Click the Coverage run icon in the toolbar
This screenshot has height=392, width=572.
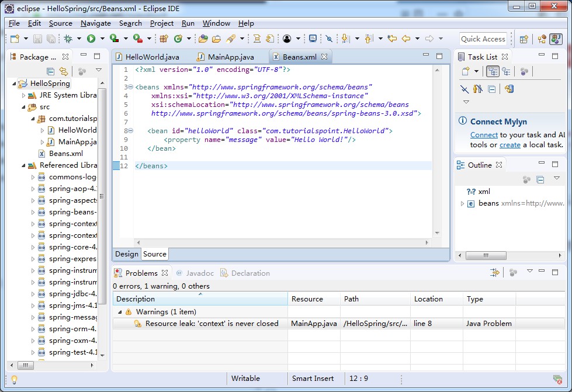click(114, 39)
